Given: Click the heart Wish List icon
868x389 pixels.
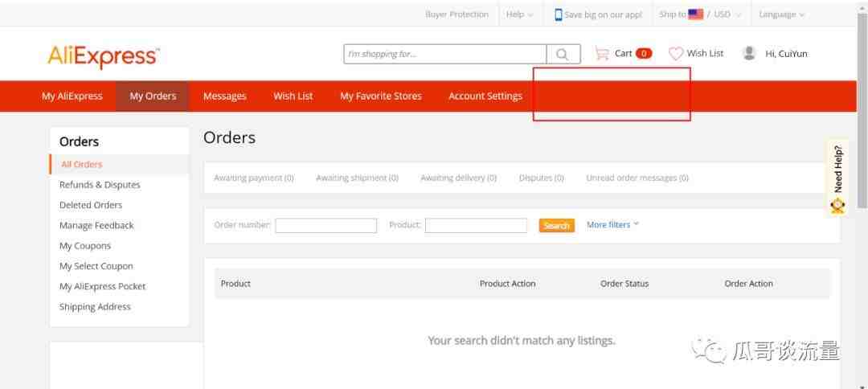Looking at the screenshot, I should 676,54.
